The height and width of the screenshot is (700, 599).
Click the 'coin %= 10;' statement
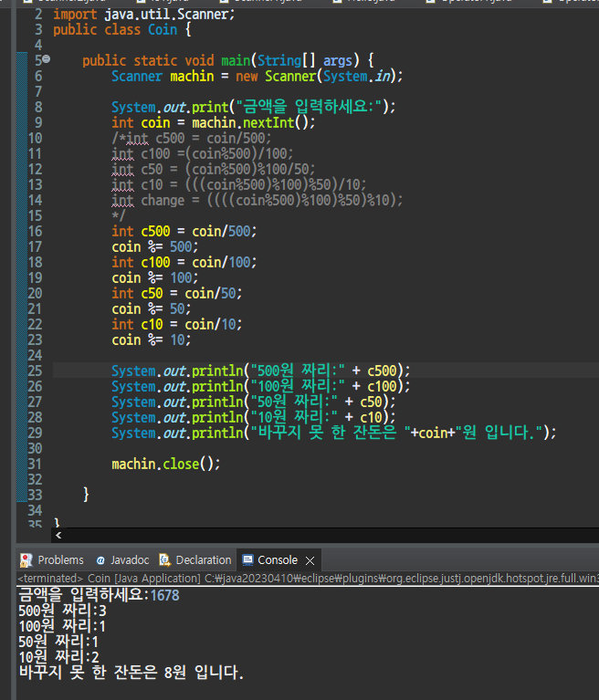152,340
